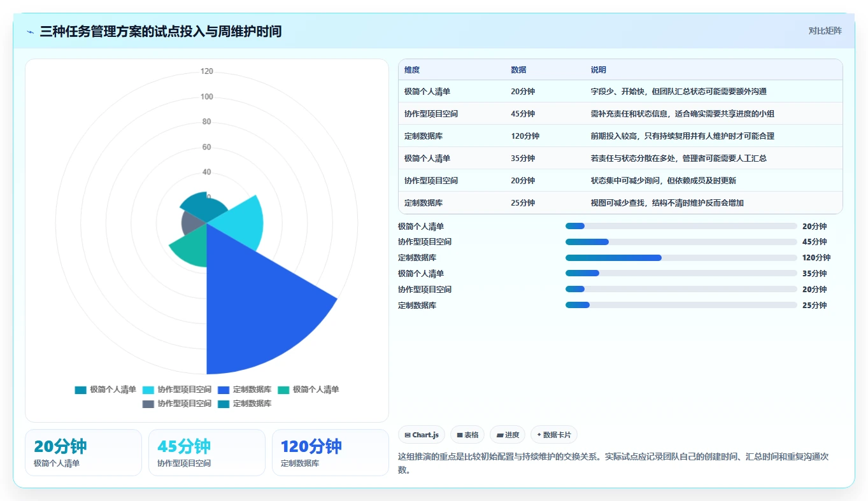The width and height of the screenshot is (868, 501).
Task: Toggle the gray 协作型项目空间 legend swatch
Action: click(x=148, y=404)
